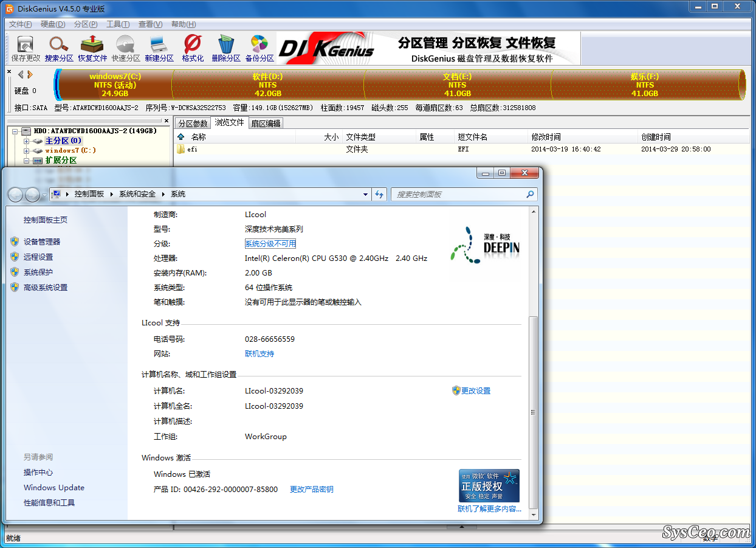Open Windows Update in sidebar
Screen dimensions: 756x548
click(54, 488)
